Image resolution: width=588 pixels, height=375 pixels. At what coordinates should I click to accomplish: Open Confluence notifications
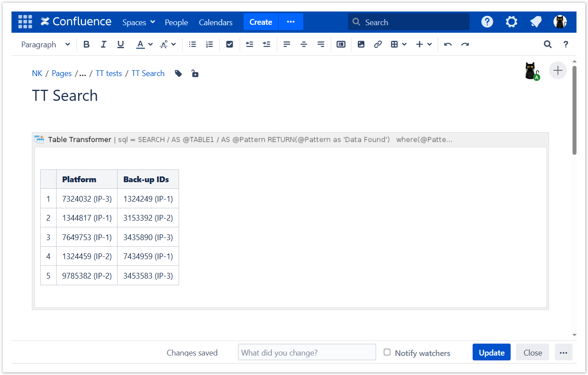(536, 22)
